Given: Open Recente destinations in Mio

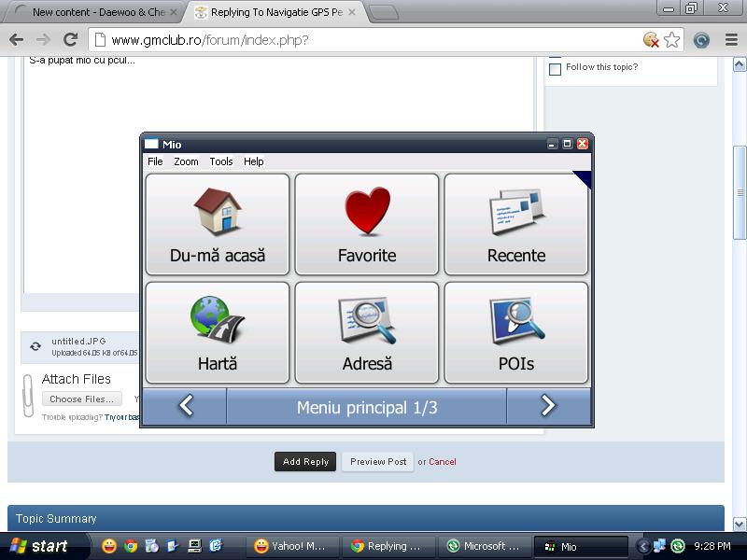Looking at the screenshot, I should [x=516, y=224].
